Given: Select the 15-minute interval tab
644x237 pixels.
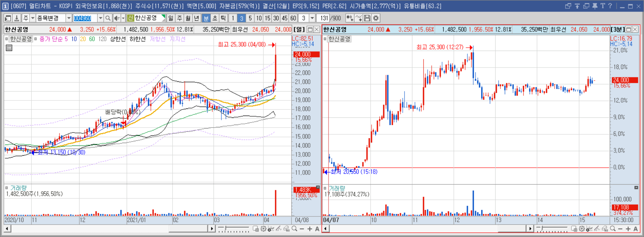Looking at the screenshot, I should 267,18.
